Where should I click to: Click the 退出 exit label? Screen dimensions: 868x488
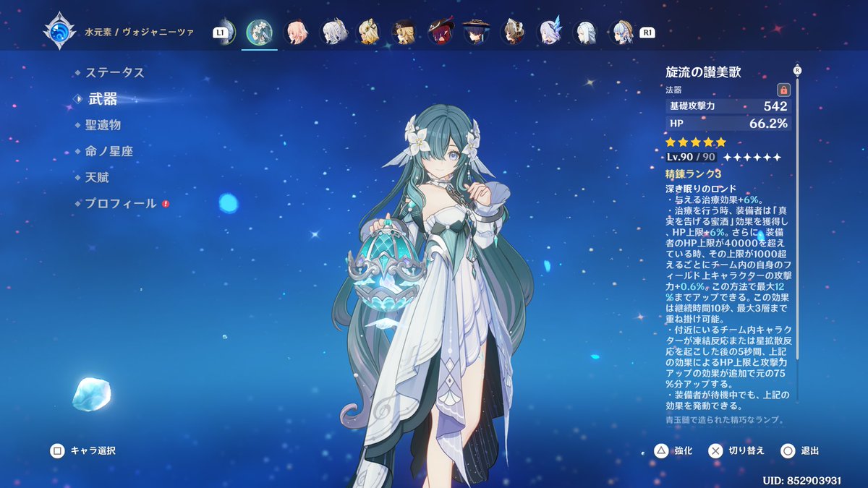tap(810, 451)
